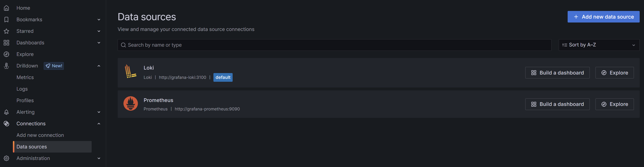Open the Sort by A–Z dropdown
This screenshot has height=167, width=644.
tap(599, 45)
